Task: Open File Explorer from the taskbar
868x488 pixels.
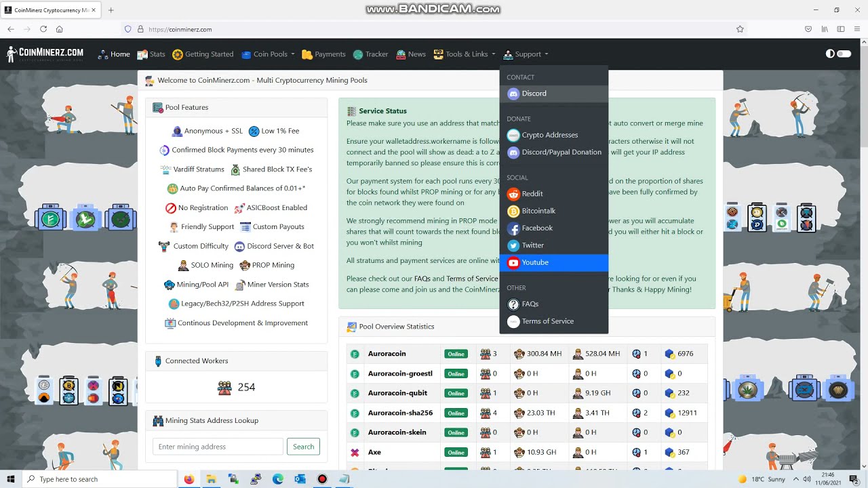Action: click(212, 479)
